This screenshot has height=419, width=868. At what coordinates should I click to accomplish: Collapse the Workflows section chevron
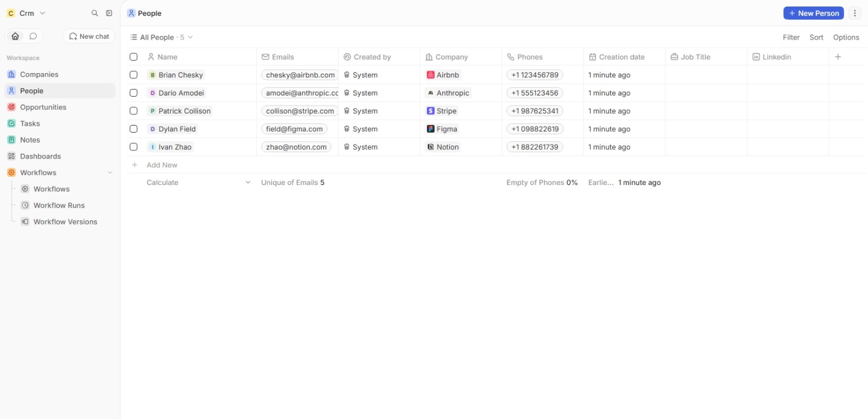(110, 173)
